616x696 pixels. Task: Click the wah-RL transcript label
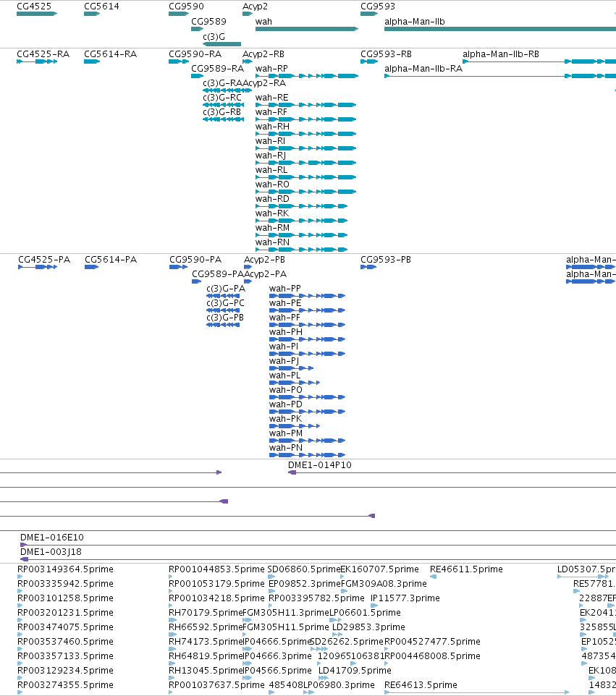[271, 170]
